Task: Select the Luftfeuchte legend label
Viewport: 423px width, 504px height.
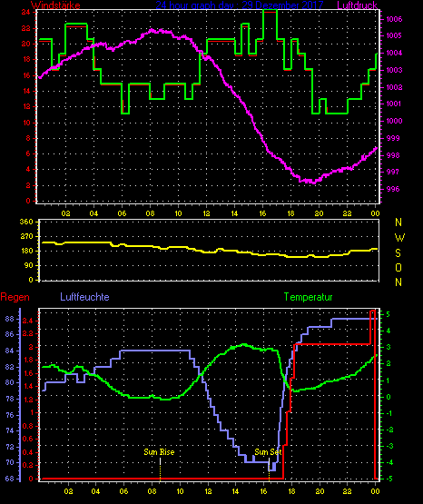Action: pos(84,297)
